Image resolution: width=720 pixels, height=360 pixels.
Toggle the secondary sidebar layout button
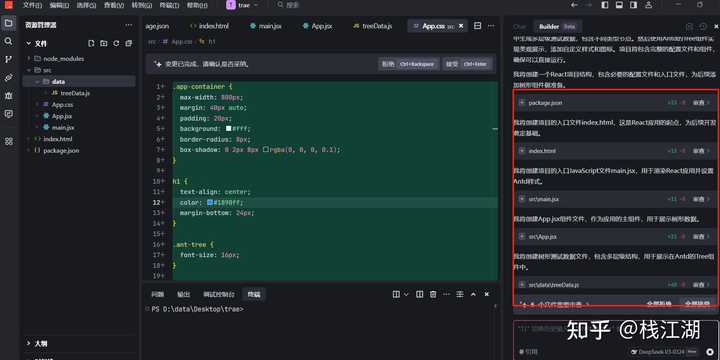pos(633,5)
